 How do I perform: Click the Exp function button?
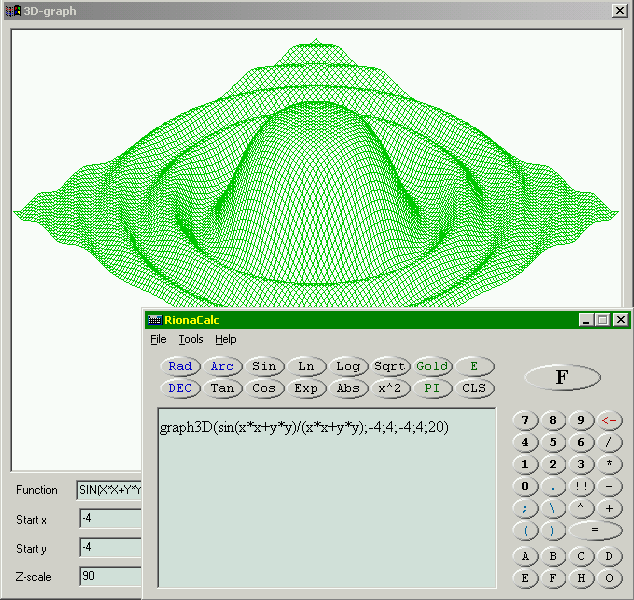pos(306,389)
